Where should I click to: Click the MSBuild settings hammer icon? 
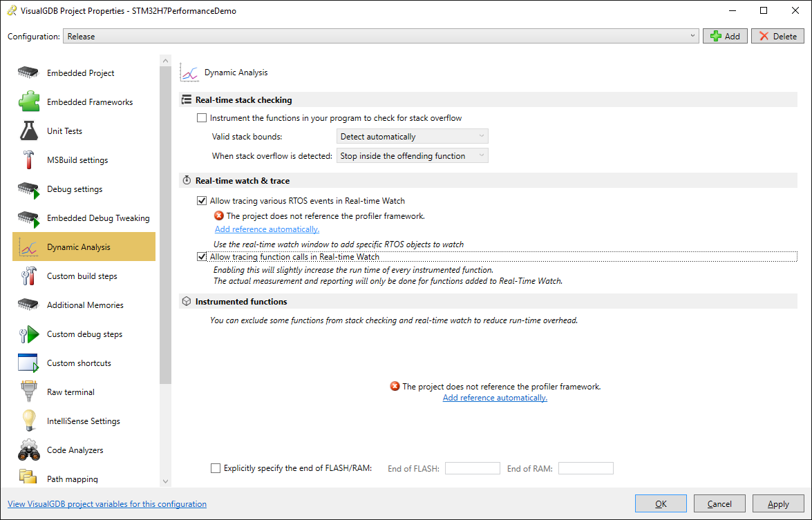tap(28, 160)
